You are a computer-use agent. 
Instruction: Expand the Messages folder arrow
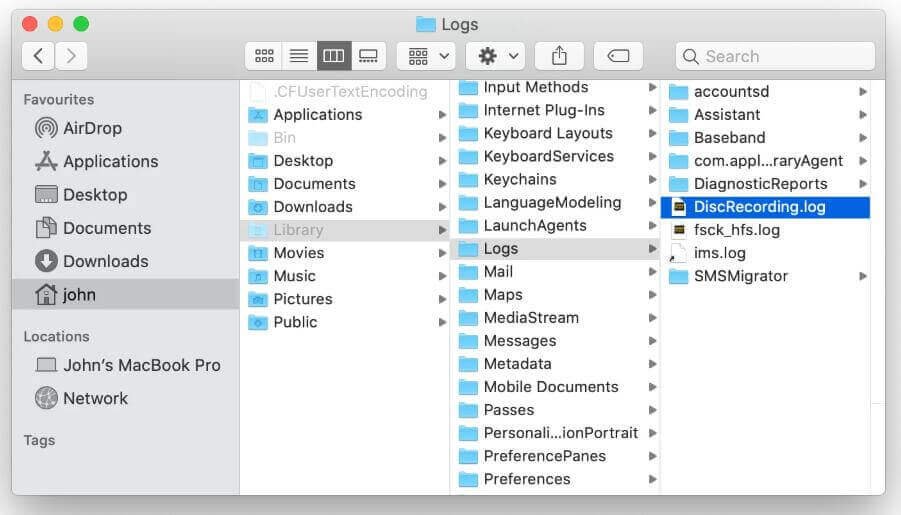(x=653, y=341)
